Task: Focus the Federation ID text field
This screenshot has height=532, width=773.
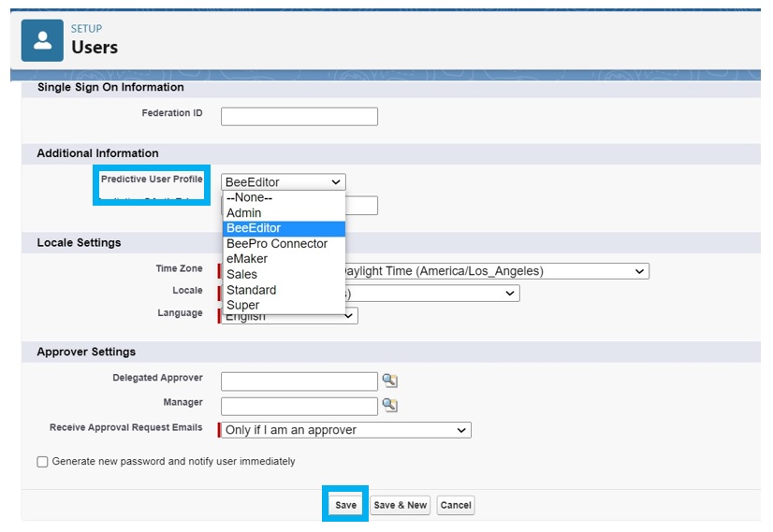Action: [x=299, y=116]
